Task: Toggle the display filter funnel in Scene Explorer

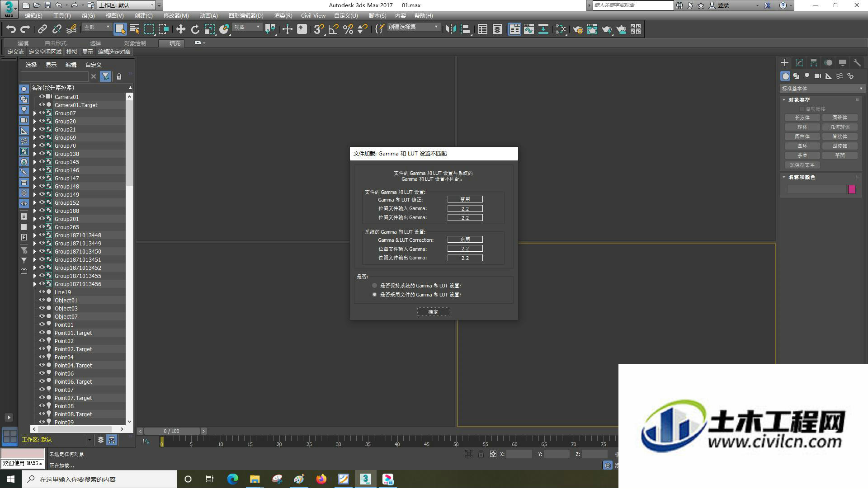Action: pyautogui.click(x=105, y=76)
